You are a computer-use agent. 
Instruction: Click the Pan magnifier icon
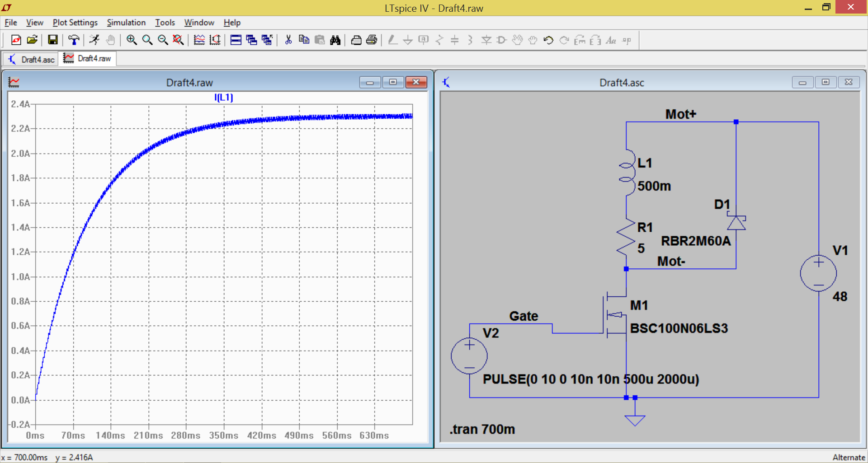[147, 40]
